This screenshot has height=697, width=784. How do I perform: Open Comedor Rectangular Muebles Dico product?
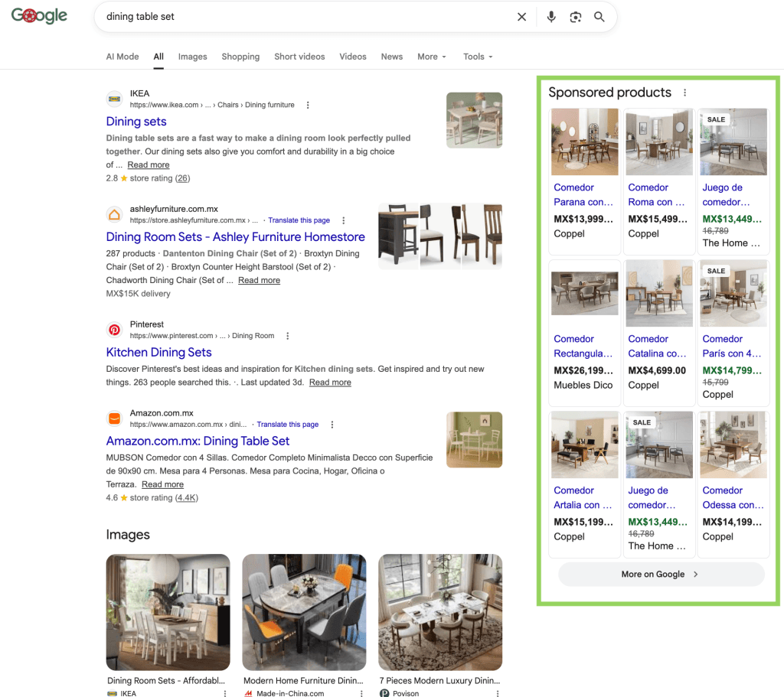(584, 332)
